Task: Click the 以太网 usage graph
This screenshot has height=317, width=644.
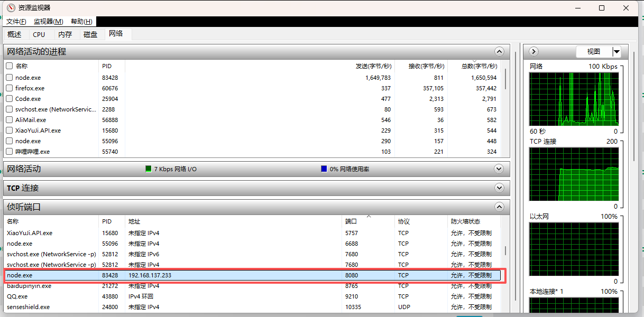Action: 574,249
